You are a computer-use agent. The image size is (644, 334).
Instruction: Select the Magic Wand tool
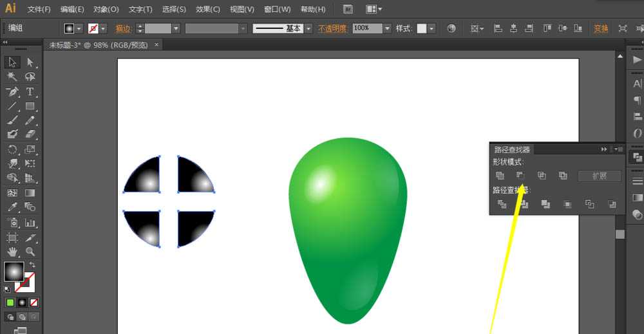(x=12, y=77)
